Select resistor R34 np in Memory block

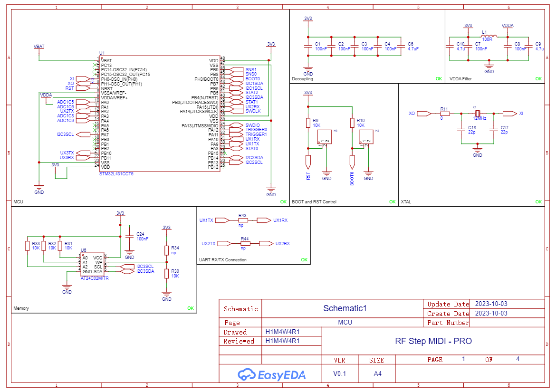[x=167, y=250]
